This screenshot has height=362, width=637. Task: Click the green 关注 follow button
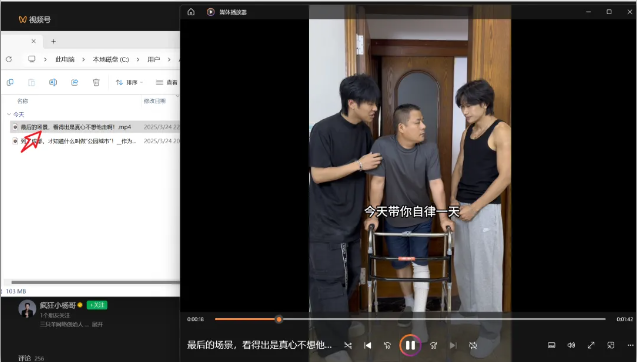pyautogui.click(x=97, y=305)
